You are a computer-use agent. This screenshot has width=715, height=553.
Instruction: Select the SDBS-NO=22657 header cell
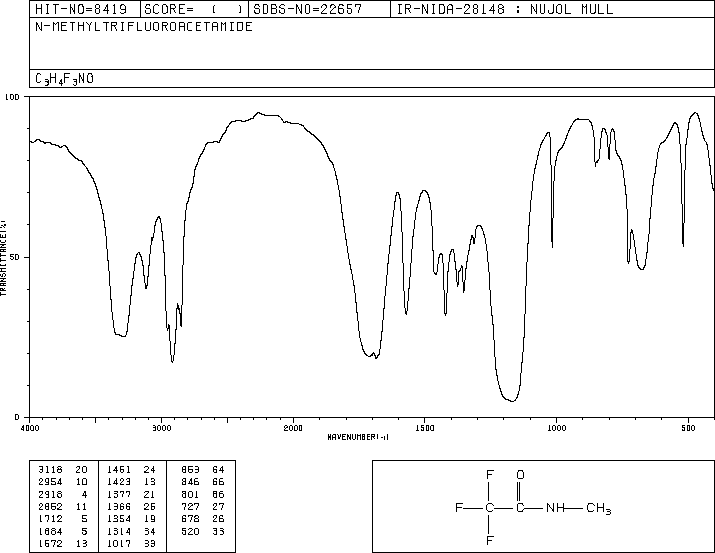(319, 9)
